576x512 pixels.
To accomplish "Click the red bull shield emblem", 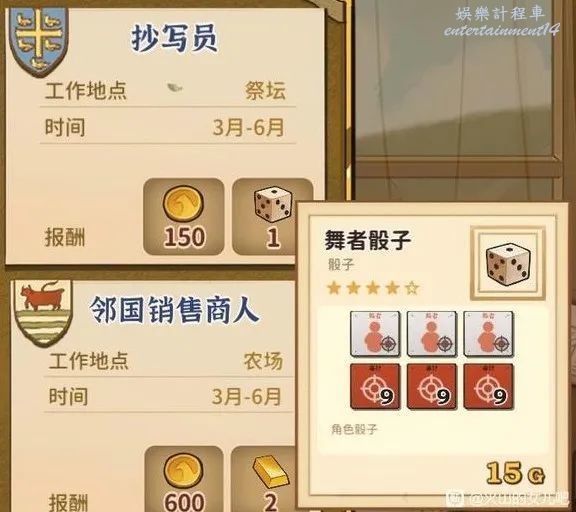I will (43, 313).
